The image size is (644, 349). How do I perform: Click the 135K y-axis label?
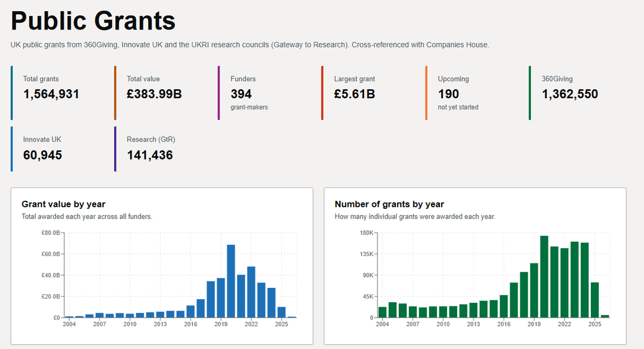click(x=368, y=254)
